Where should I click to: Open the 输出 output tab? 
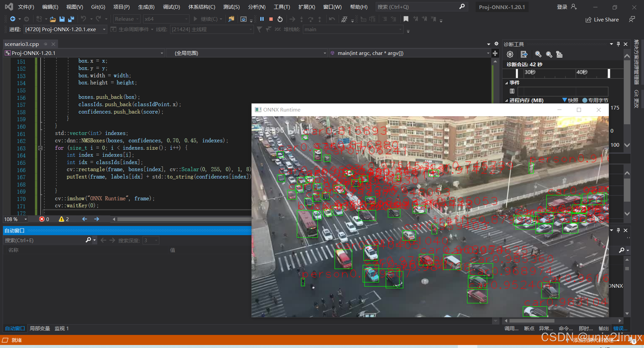pyautogui.click(x=603, y=329)
